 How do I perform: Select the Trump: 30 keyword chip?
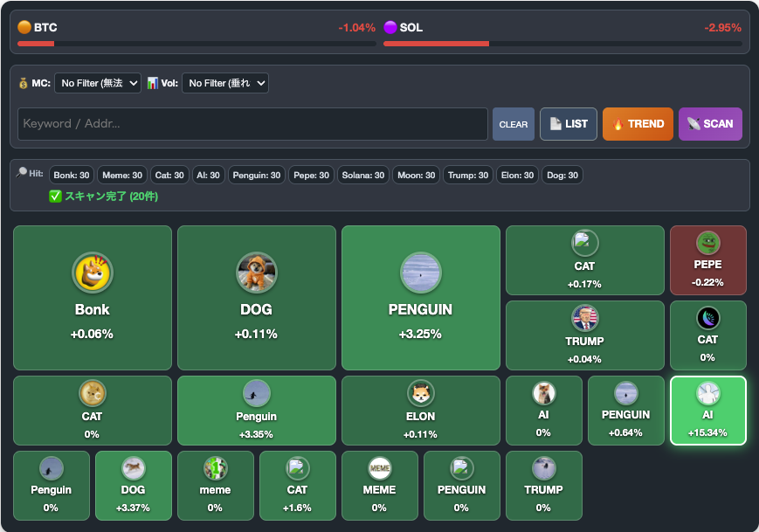[x=469, y=175]
